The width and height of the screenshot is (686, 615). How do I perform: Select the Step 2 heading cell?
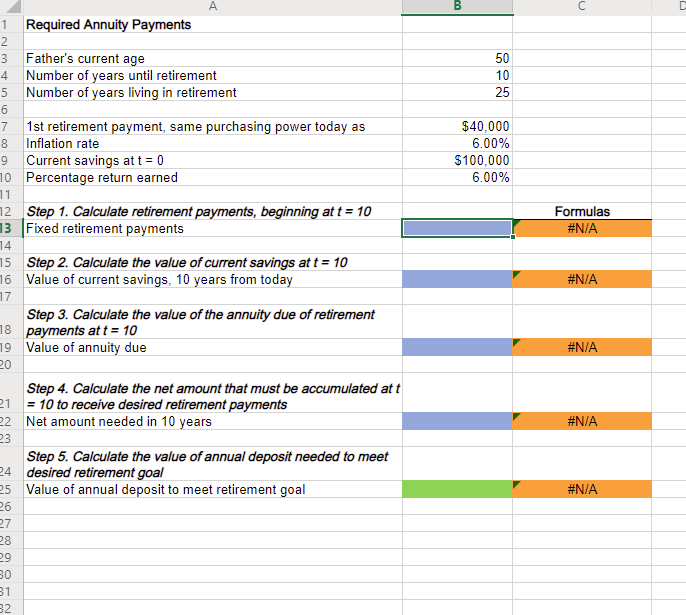coord(213,262)
